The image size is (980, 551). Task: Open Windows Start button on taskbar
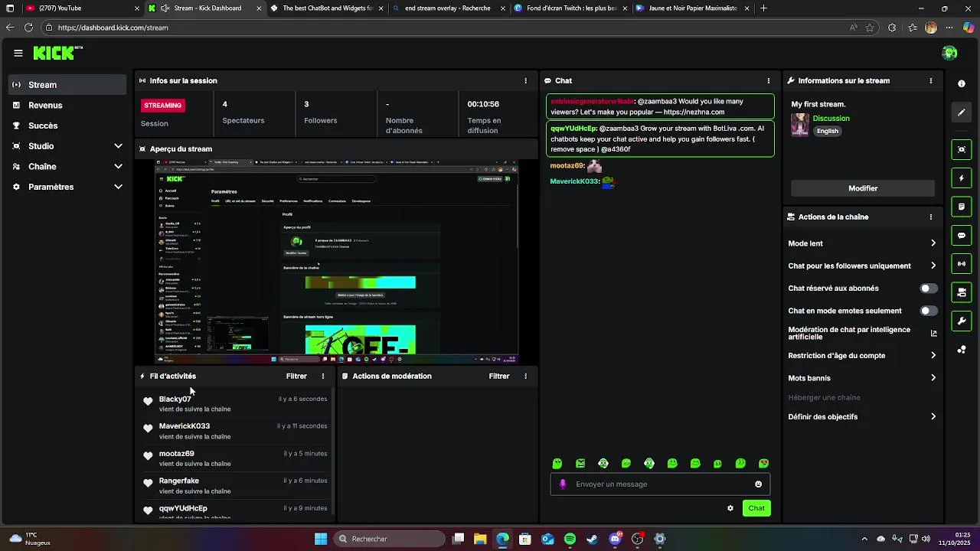(321, 539)
